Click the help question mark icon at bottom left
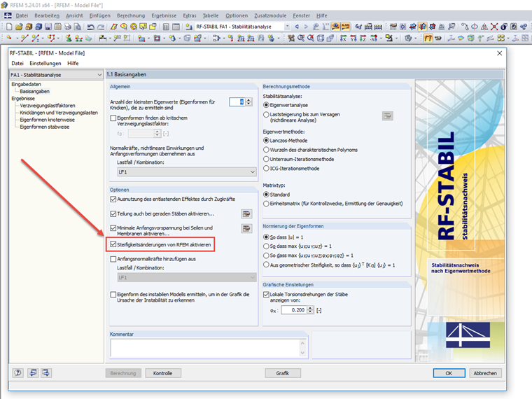The width and height of the screenshot is (532, 399). [x=18, y=373]
